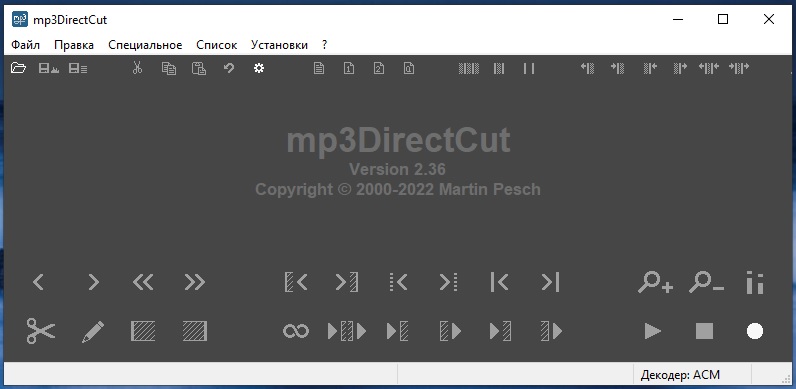Screen dimensions: 796x389
Task: Set selection begin with left-edged hatched square
Action: click(143, 331)
